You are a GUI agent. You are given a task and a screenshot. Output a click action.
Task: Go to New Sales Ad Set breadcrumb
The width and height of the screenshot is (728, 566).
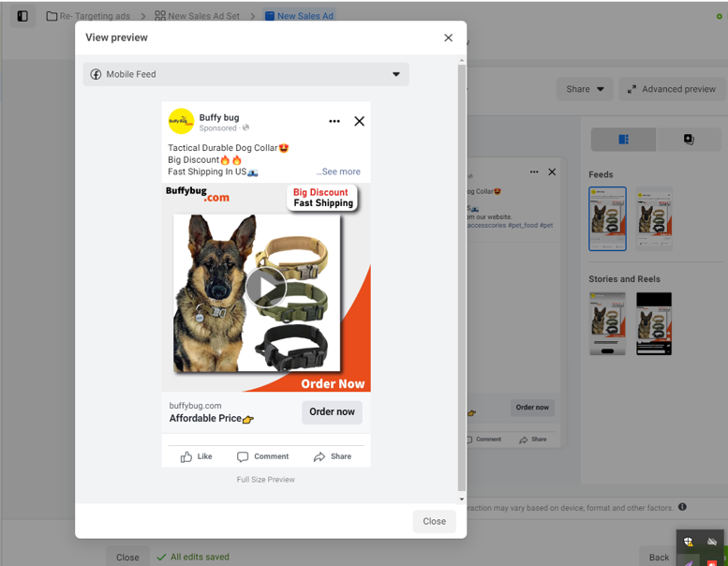(198, 16)
